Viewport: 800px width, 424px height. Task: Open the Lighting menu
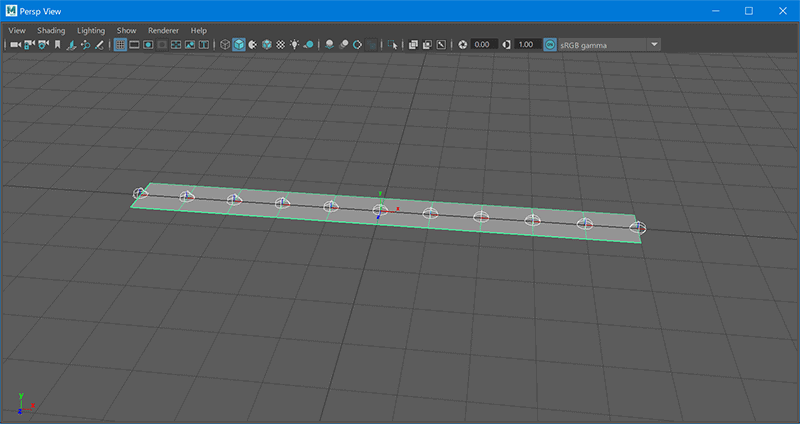point(91,31)
